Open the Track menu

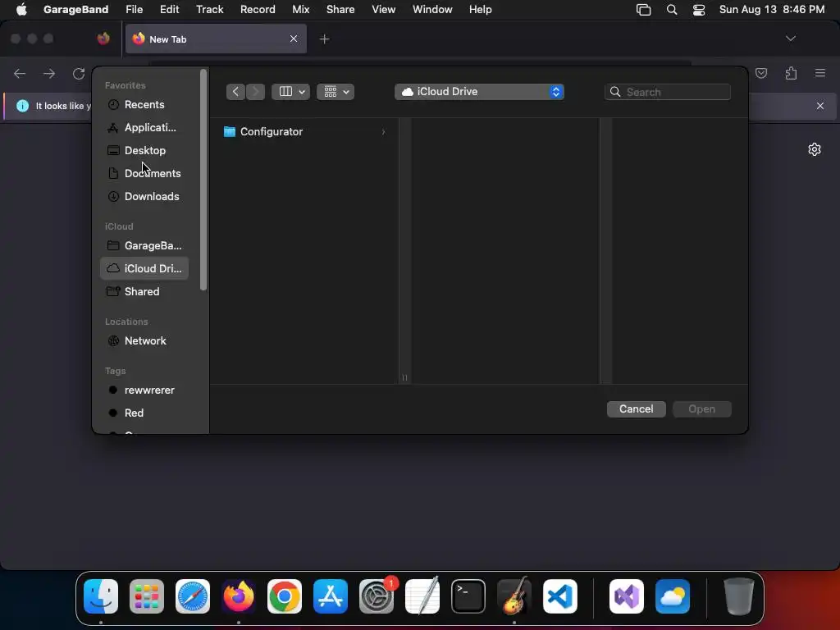[x=210, y=10]
